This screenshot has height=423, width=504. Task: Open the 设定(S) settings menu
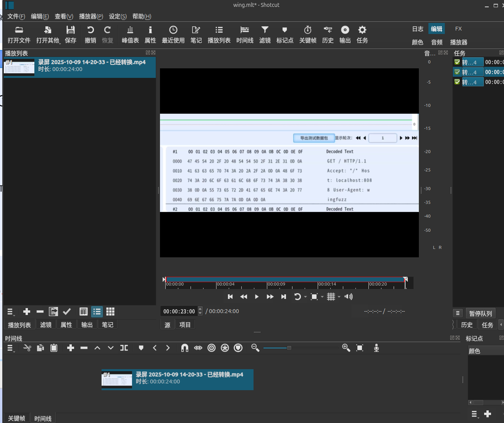(118, 16)
